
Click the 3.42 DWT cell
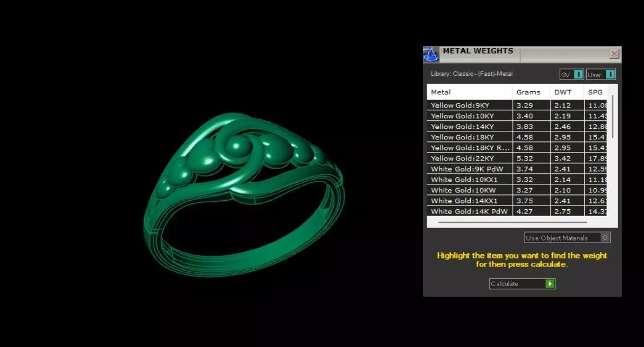pos(567,158)
